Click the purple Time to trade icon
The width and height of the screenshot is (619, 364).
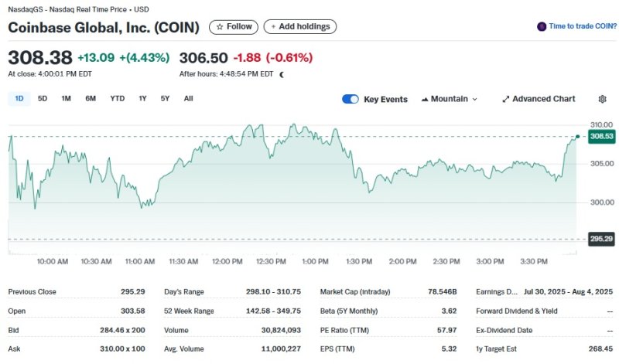541,26
